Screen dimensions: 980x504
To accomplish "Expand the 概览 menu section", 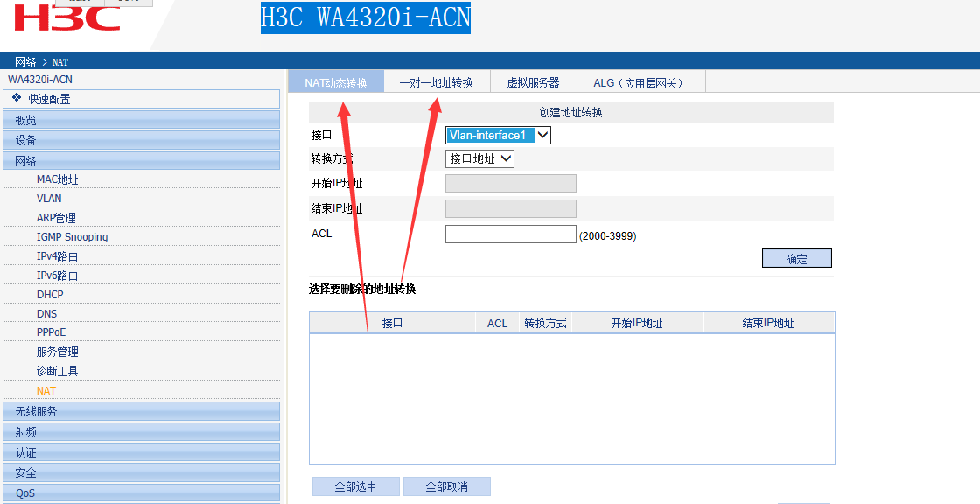I will pyautogui.click(x=141, y=120).
